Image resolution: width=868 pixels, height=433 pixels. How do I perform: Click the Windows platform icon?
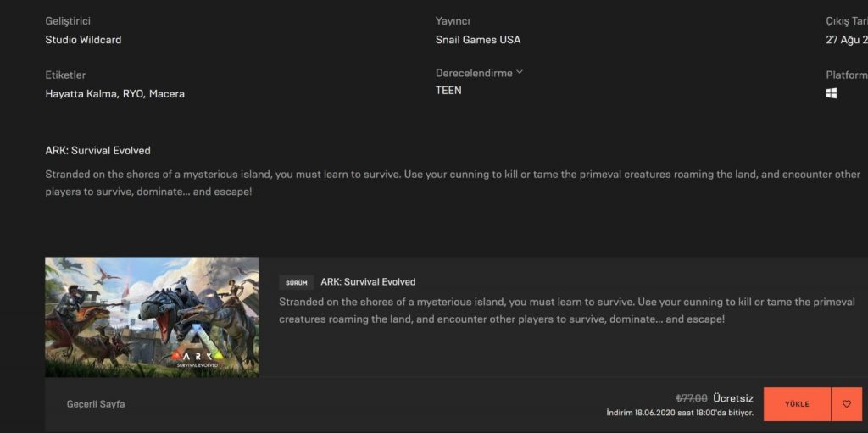tap(832, 93)
